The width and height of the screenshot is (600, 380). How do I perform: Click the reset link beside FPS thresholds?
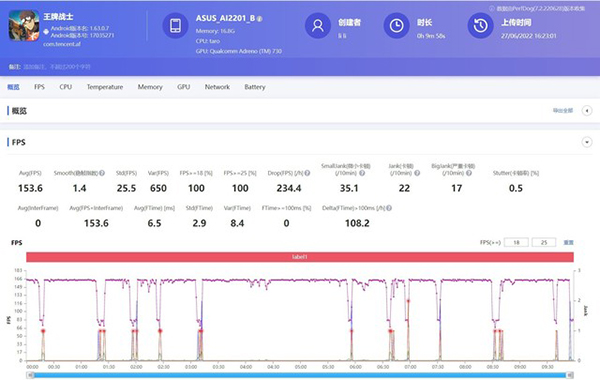tap(568, 242)
